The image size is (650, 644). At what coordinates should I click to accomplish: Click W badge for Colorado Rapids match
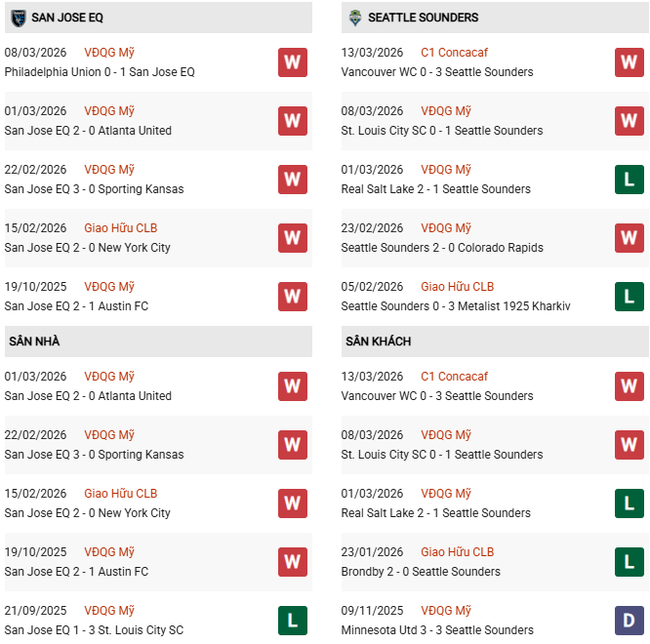coord(629,238)
